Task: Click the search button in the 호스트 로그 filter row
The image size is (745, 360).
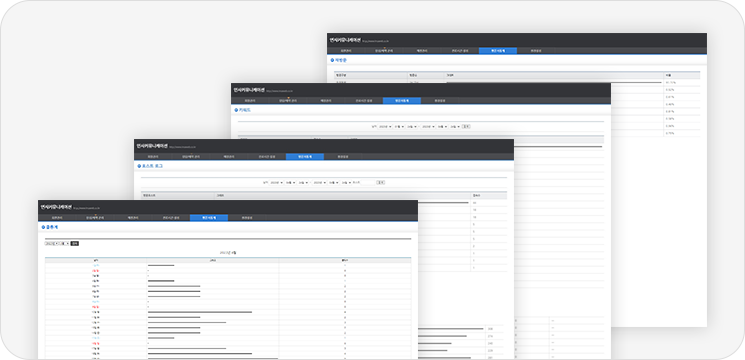Action: pos(381,182)
